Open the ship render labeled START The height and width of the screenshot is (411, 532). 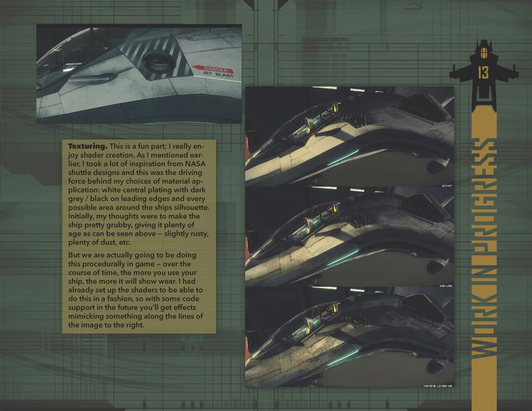click(350, 137)
